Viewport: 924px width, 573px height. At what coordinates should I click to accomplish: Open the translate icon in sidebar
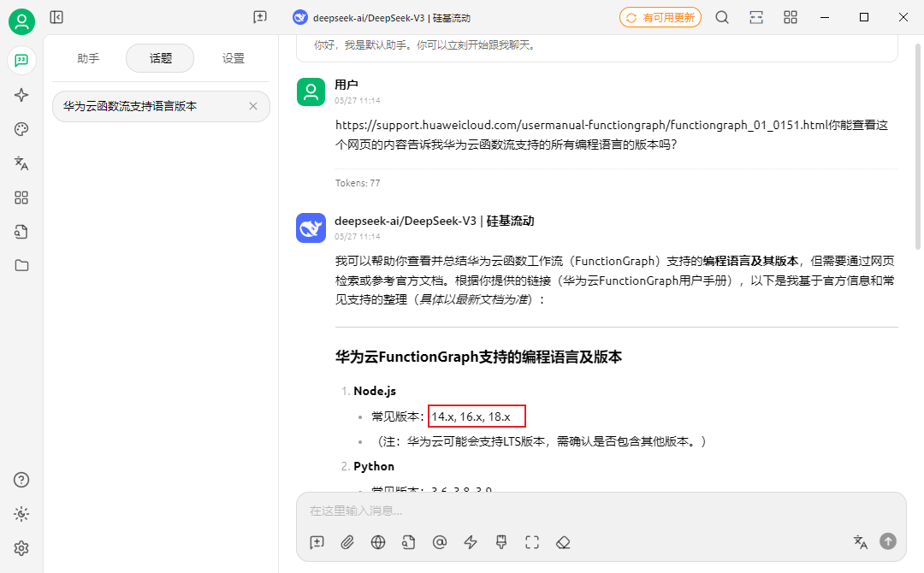[x=21, y=163]
